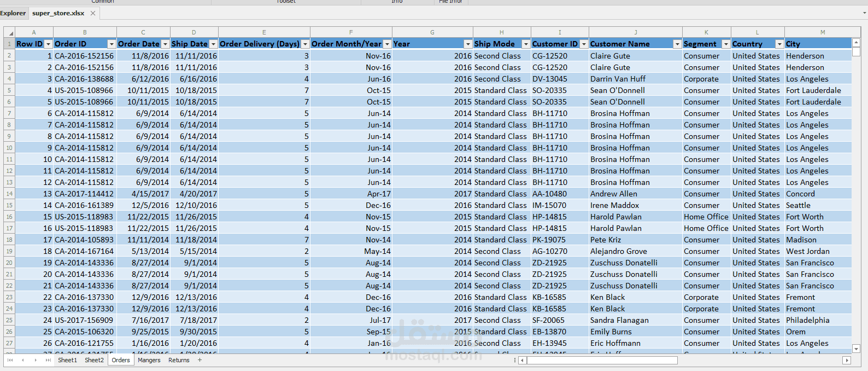The height and width of the screenshot is (371, 868).
Task: Open Order ID filter dropdown
Action: (112, 44)
